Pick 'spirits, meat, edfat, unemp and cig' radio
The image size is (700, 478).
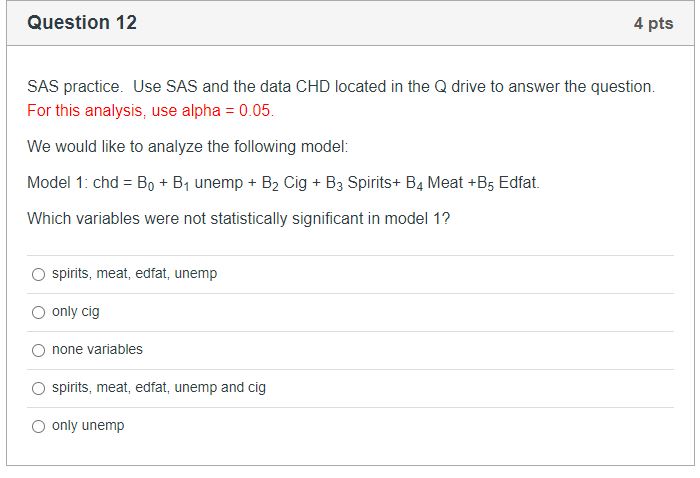tap(38, 388)
